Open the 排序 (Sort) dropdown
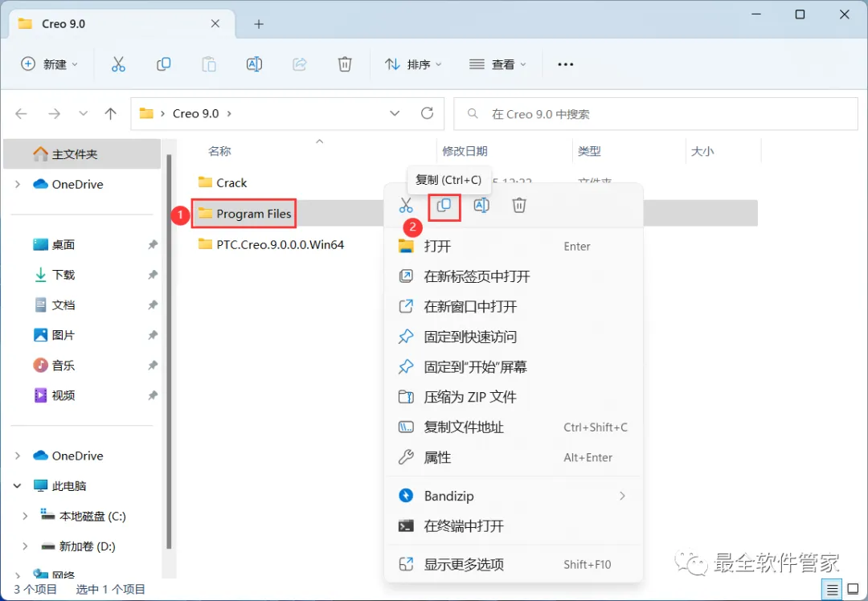The image size is (868, 601). tap(413, 64)
